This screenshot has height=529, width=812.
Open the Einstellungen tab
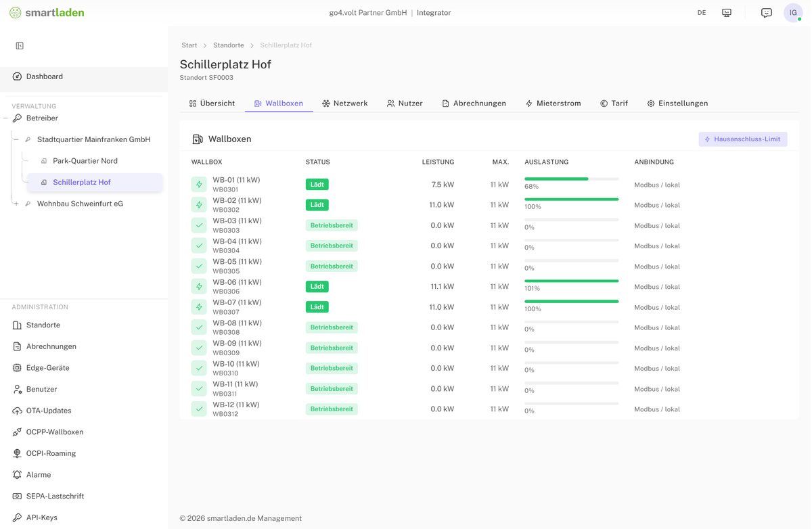click(677, 103)
